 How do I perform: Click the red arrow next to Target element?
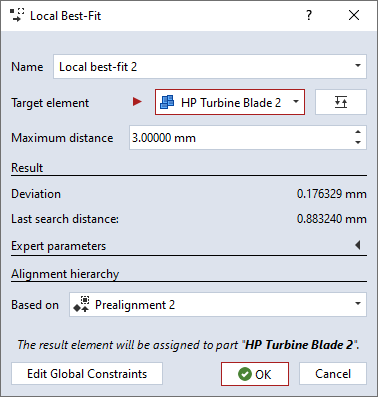click(x=137, y=101)
